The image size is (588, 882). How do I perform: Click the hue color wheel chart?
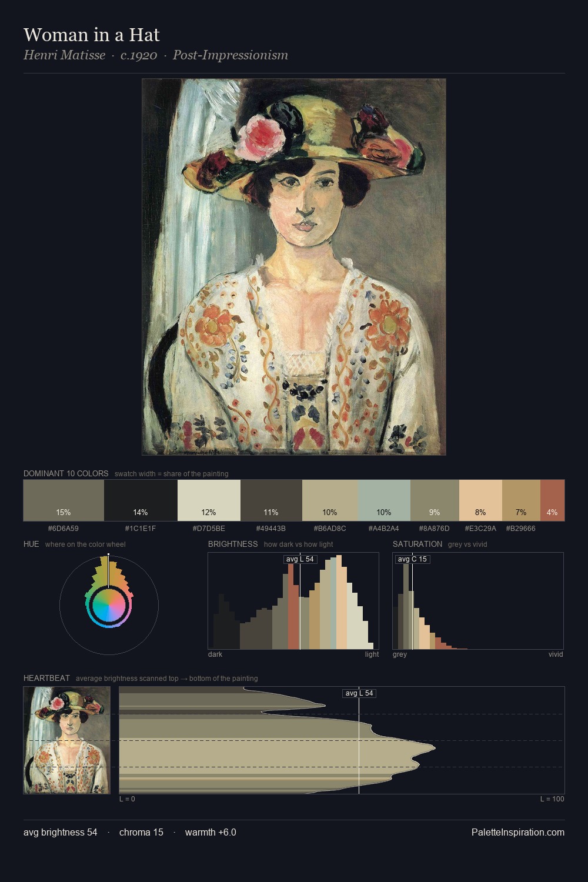[109, 604]
